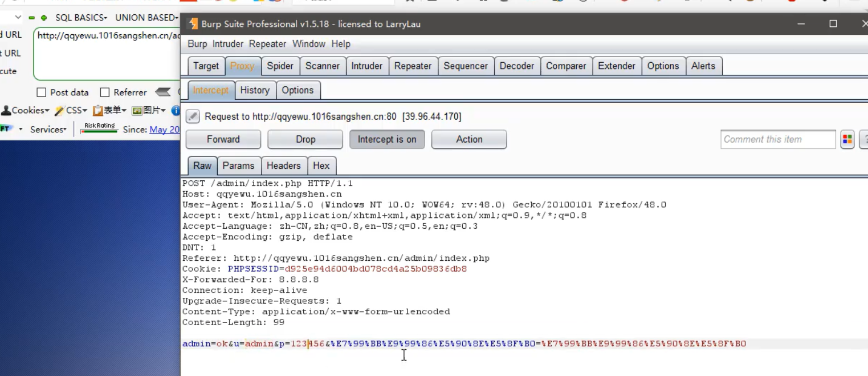Screen dimensions: 868x376
Task: Click the green minus icon in HackBar
Action: click(x=31, y=18)
